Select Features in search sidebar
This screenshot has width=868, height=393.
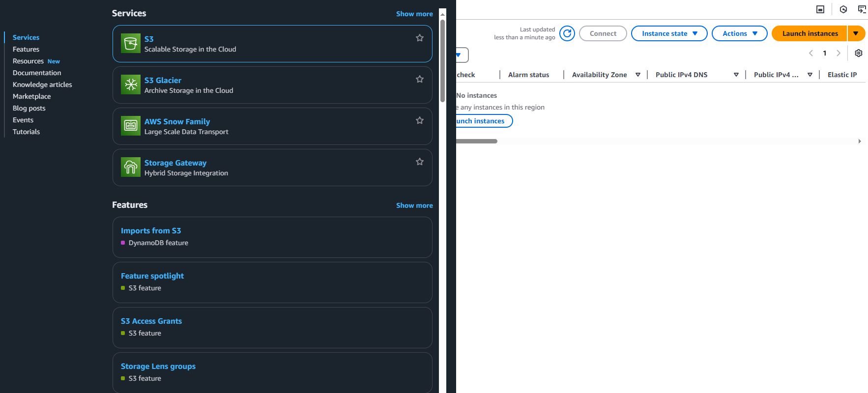[x=26, y=49]
